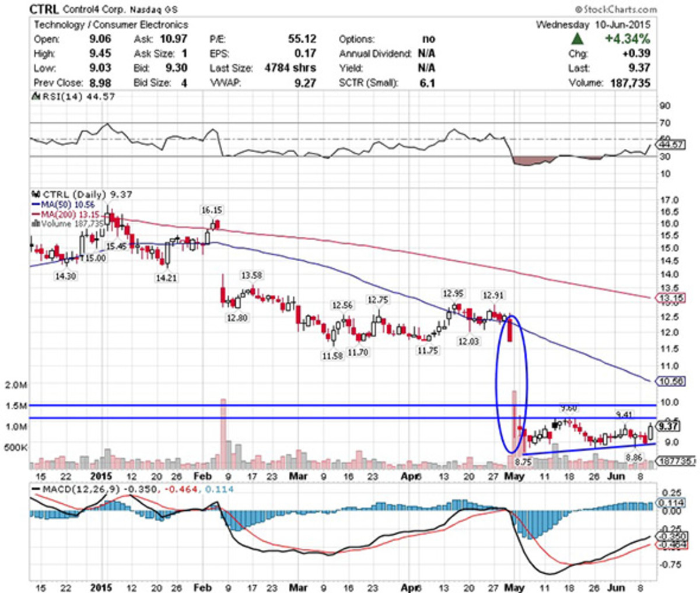Click the Open value '9.06'
This screenshot has width=700, height=593.
click(x=100, y=39)
